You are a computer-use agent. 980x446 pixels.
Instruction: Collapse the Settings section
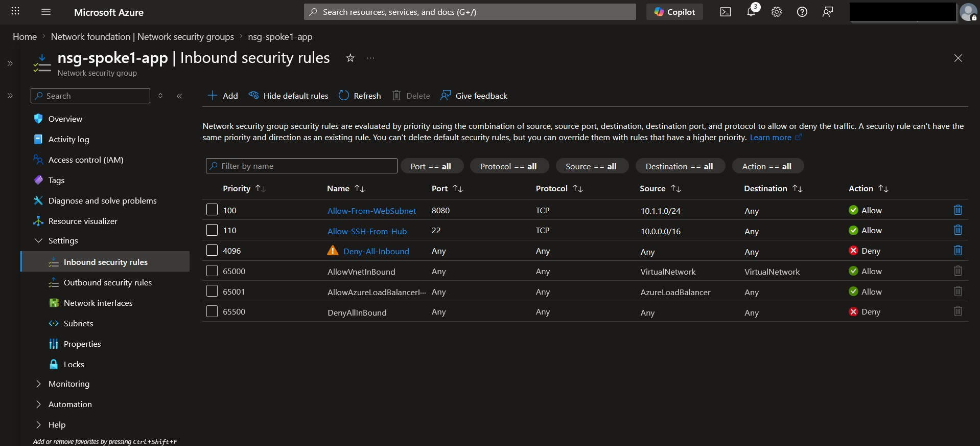coord(38,240)
